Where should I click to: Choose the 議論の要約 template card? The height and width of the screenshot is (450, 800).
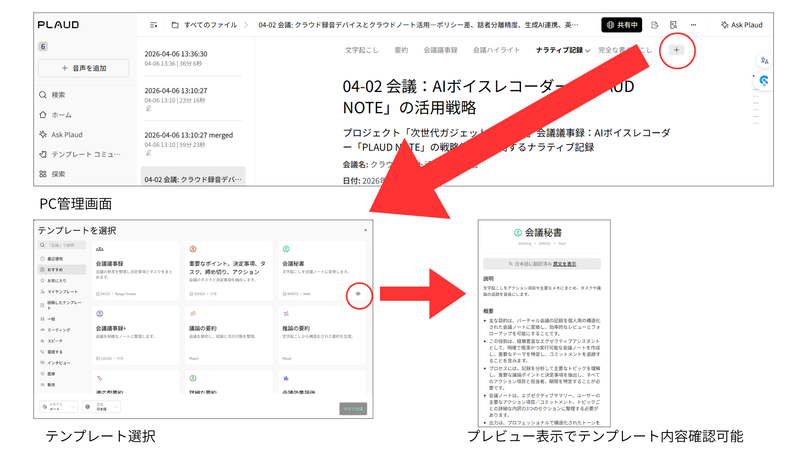(x=229, y=335)
